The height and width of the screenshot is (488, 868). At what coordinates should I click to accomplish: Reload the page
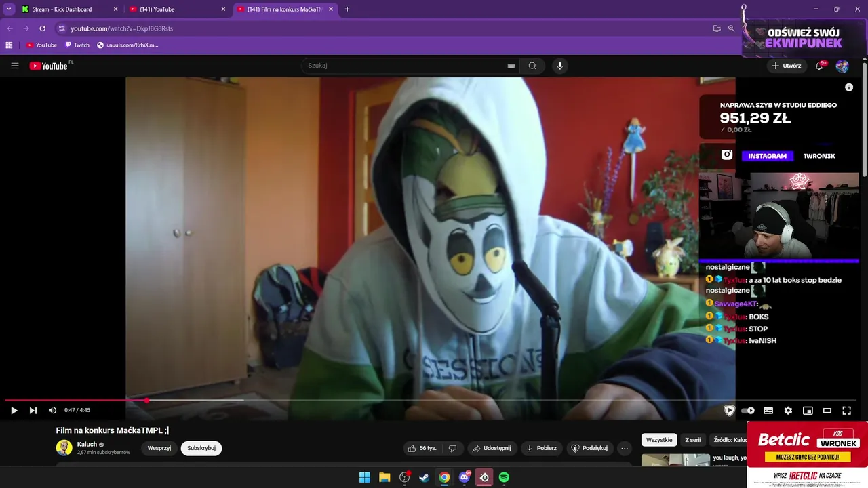[x=42, y=28]
